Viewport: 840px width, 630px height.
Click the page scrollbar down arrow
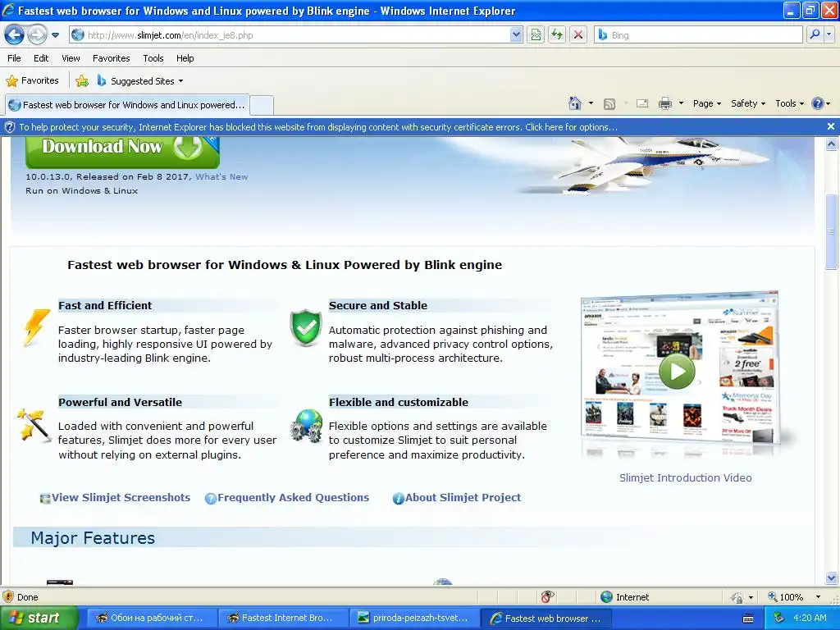pyautogui.click(x=832, y=577)
